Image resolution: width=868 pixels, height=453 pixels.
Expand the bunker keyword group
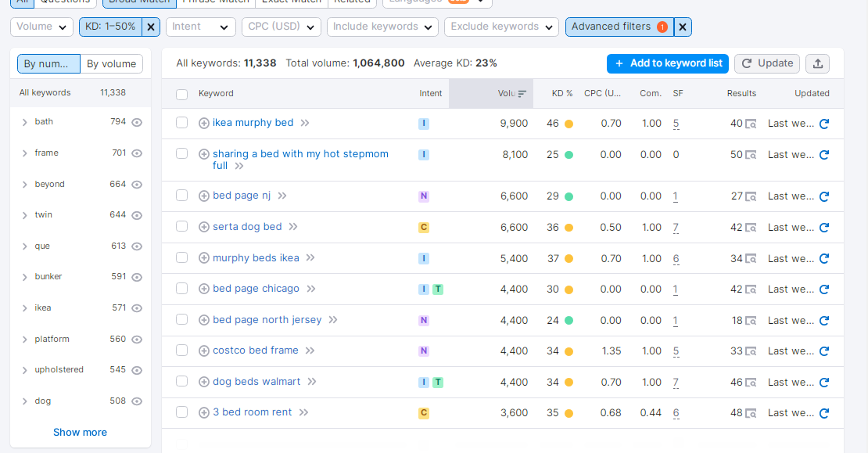pyautogui.click(x=24, y=277)
